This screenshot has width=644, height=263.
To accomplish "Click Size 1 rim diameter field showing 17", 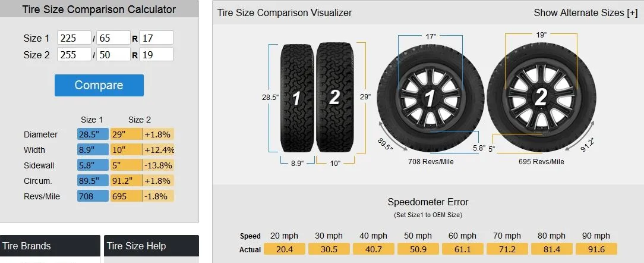I will [156, 38].
